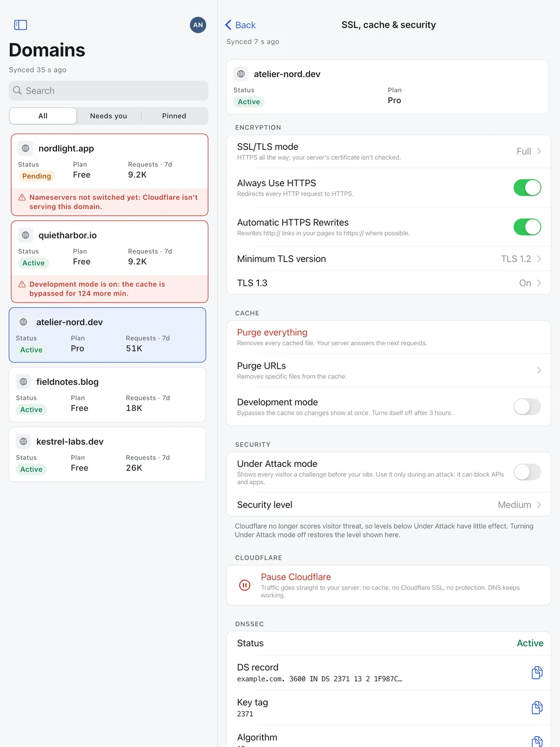This screenshot has width=560, height=747.
Task: Open Minimum TLS version setting
Action: [389, 259]
